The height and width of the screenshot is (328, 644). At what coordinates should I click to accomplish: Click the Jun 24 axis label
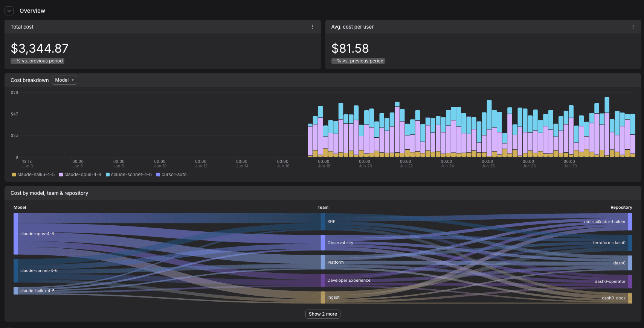(x=447, y=166)
